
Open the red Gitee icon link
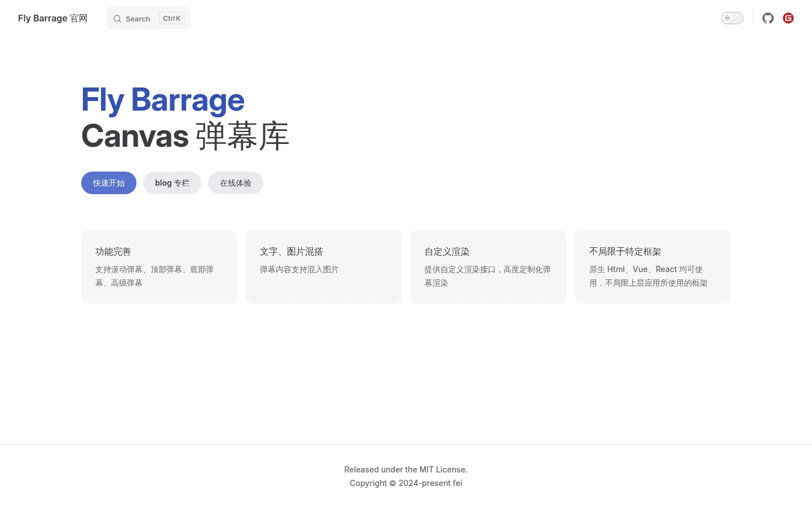pyautogui.click(x=788, y=18)
